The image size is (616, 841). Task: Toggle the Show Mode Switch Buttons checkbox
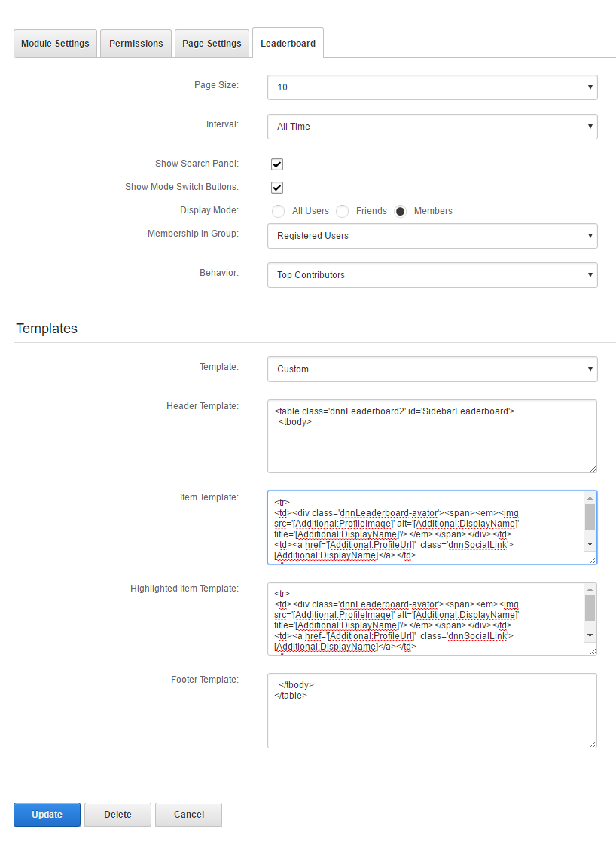(x=277, y=188)
